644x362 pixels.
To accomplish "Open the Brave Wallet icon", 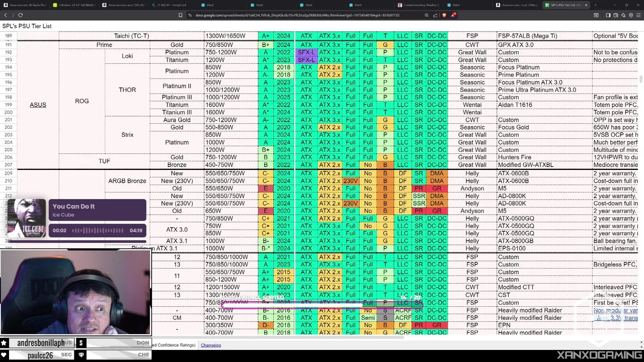I will (616, 15).
